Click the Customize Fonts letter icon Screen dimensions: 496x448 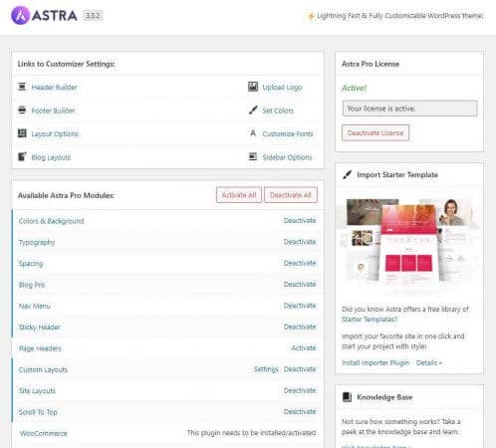[253, 133]
